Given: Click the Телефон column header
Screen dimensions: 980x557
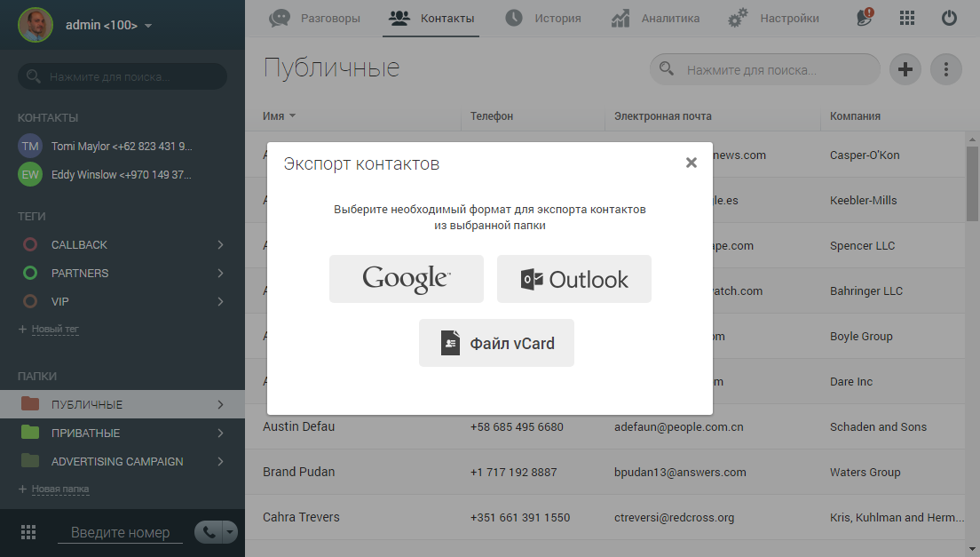Looking at the screenshot, I should [x=491, y=115].
